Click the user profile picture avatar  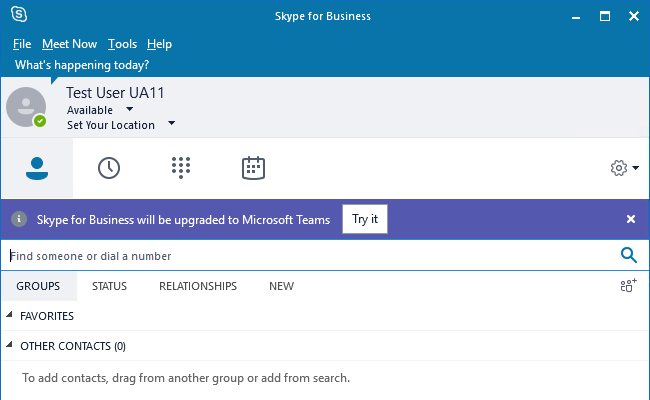26,107
